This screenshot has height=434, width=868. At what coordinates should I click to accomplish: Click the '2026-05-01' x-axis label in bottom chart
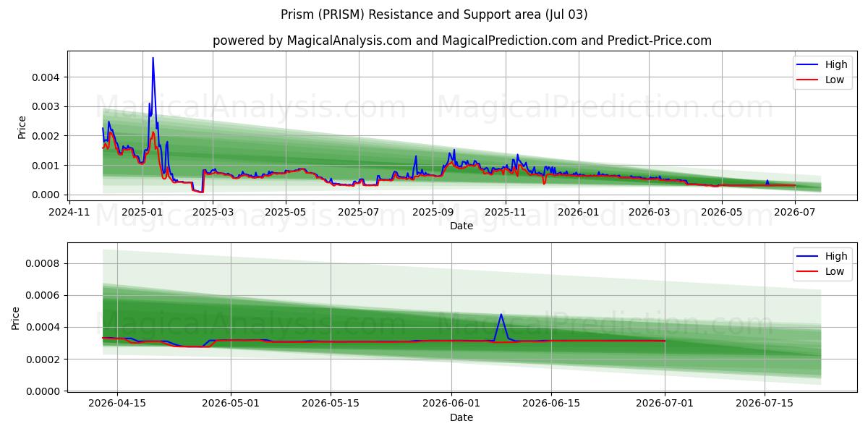(x=231, y=404)
